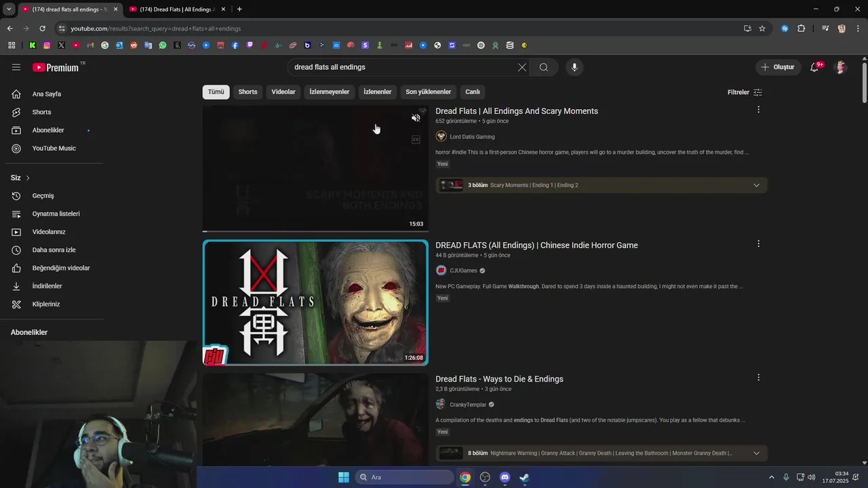Start voice search with microphone icon

coord(574,67)
